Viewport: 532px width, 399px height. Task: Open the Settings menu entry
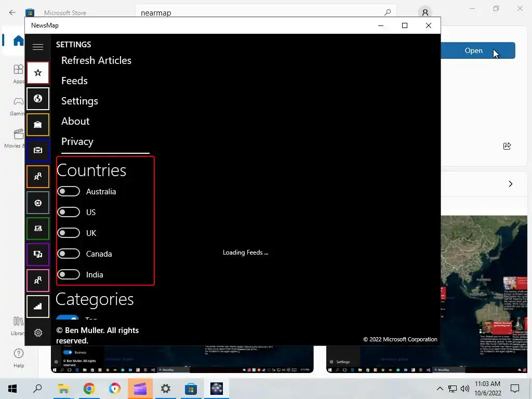[x=79, y=101]
